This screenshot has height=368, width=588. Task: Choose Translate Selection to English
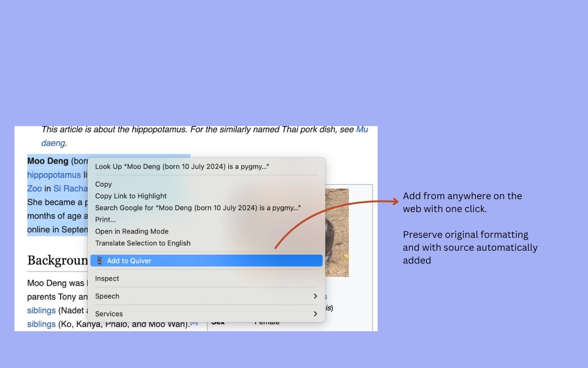[x=206, y=243]
